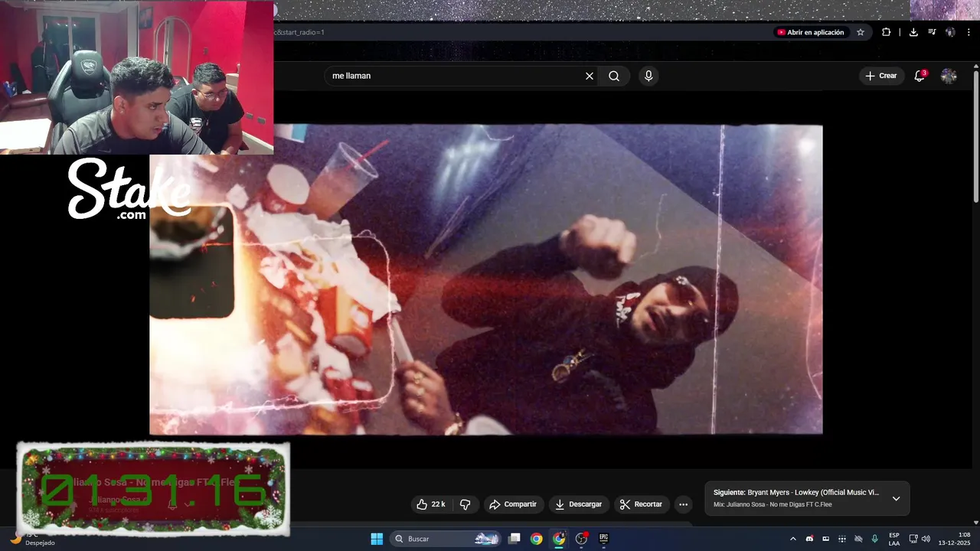Dislike the video with thumbs down
Image resolution: width=980 pixels, height=551 pixels.
[465, 504]
